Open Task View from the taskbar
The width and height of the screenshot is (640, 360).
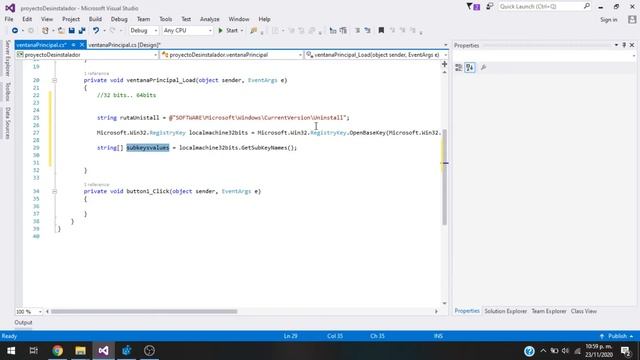coord(34,351)
